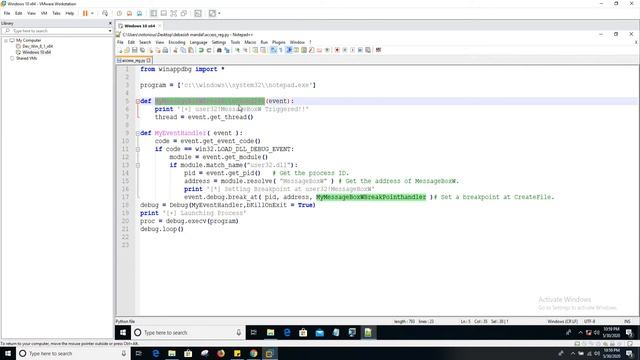Open VMware VM menu
640x360 pixels.
click(x=44, y=13)
